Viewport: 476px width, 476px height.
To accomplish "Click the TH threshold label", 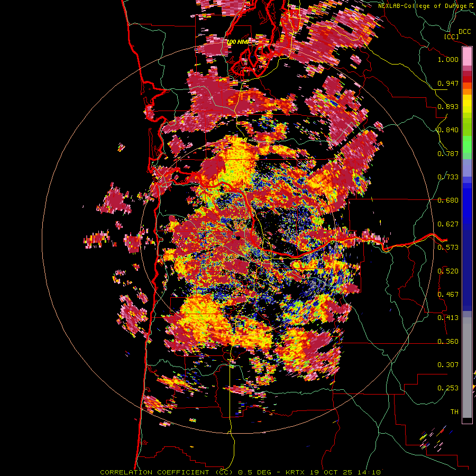I will tap(454, 412).
